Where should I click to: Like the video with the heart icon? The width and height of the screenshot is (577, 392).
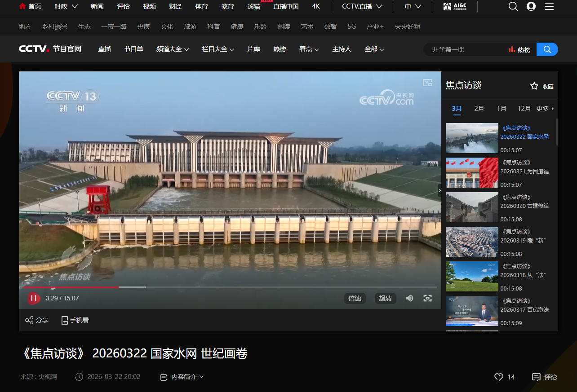pos(498,377)
